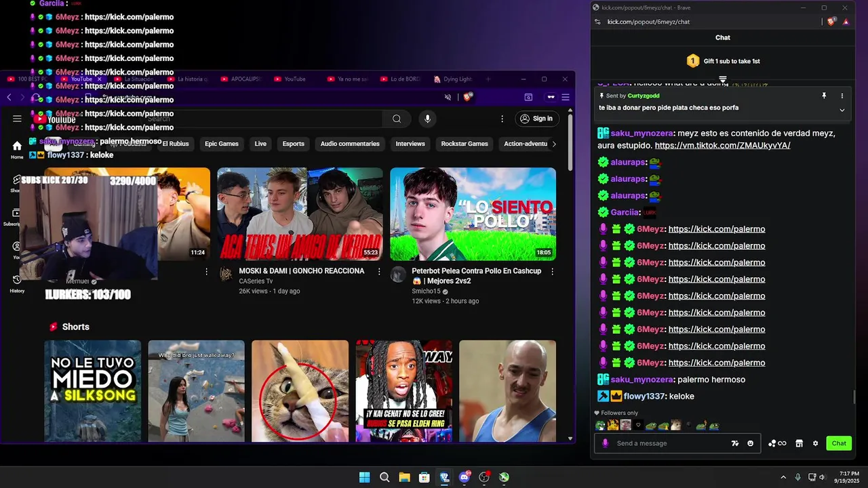Click the purple microphone in chat input
868x488 pixels.
(605, 443)
